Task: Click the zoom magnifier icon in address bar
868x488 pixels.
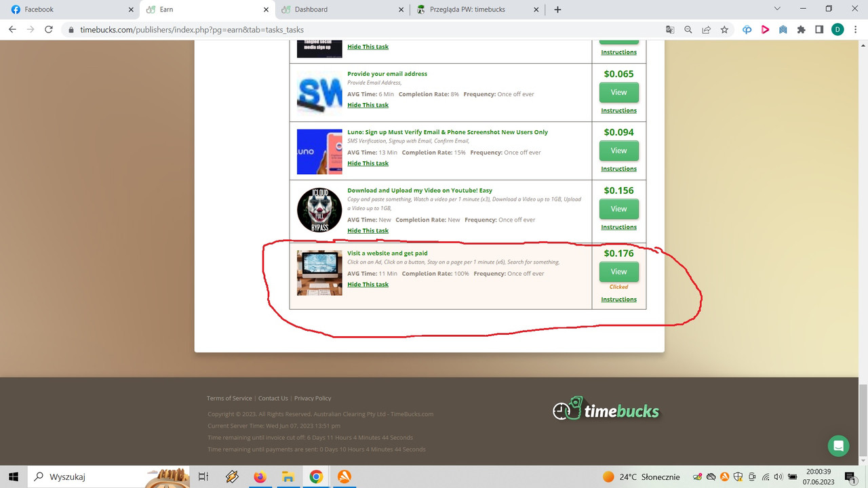Action: click(688, 30)
